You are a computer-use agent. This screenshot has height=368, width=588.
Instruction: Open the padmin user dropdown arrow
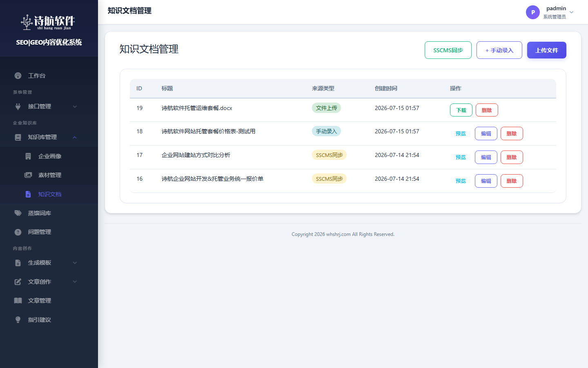pos(572,12)
